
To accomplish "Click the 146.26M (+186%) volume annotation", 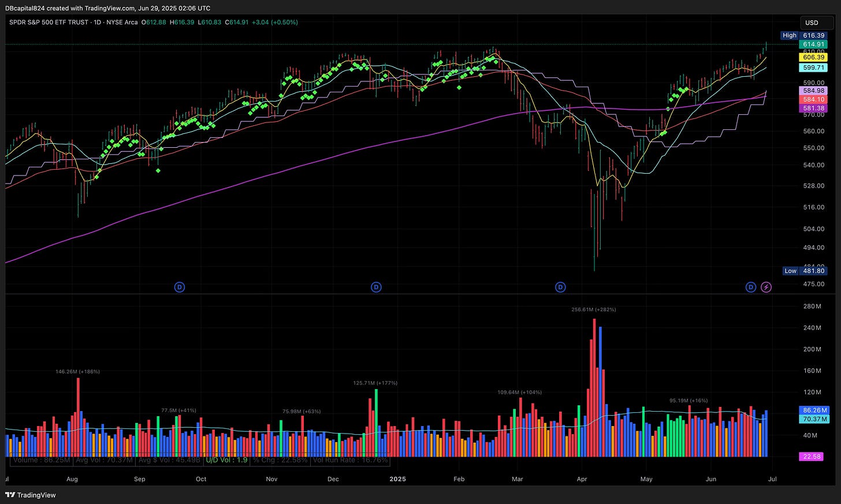I will point(78,372).
